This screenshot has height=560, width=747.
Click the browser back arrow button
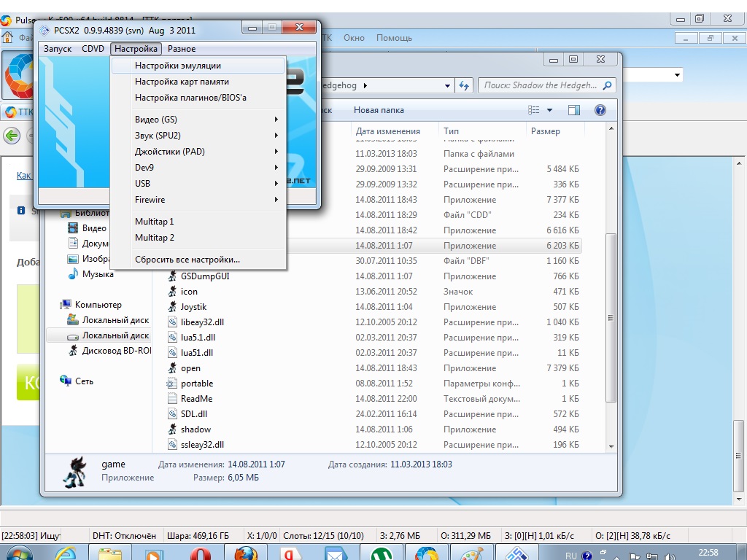pos(12,136)
